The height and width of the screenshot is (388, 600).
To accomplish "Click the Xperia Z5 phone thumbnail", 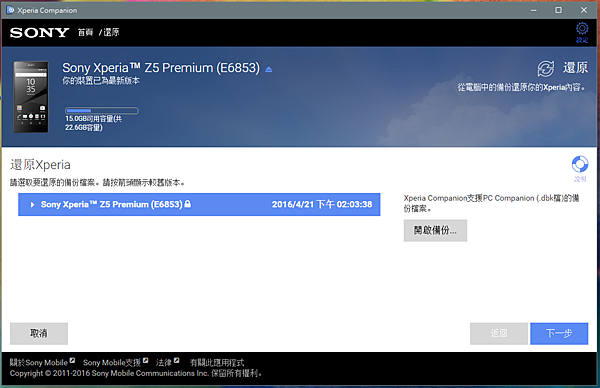I will [x=31, y=97].
